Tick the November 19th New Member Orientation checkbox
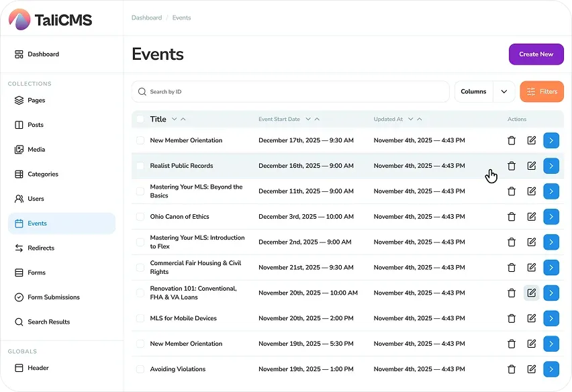The height and width of the screenshot is (392, 572). [x=140, y=344]
